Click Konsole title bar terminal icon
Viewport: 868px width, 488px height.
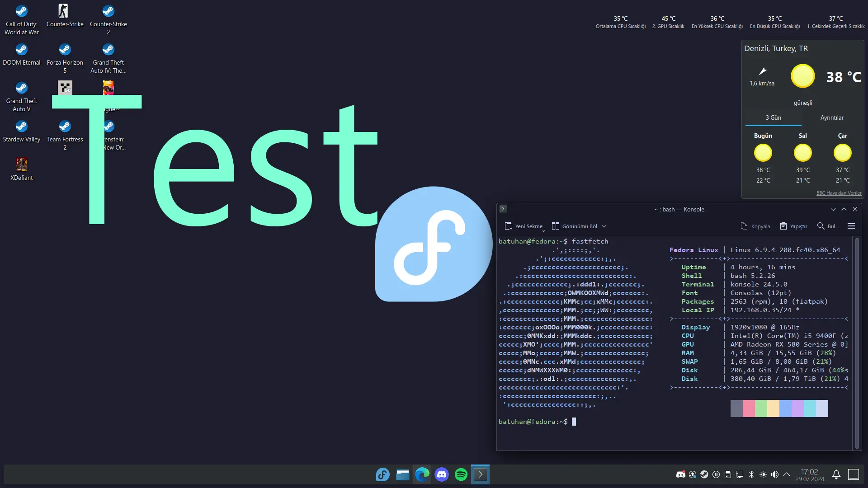pyautogui.click(x=503, y=209)
